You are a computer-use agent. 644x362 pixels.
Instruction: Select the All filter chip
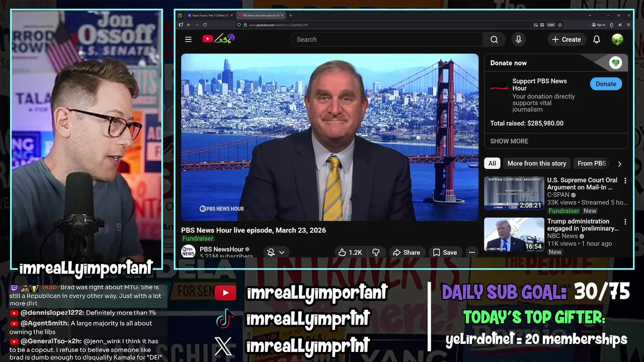click(x=492, y=163)
